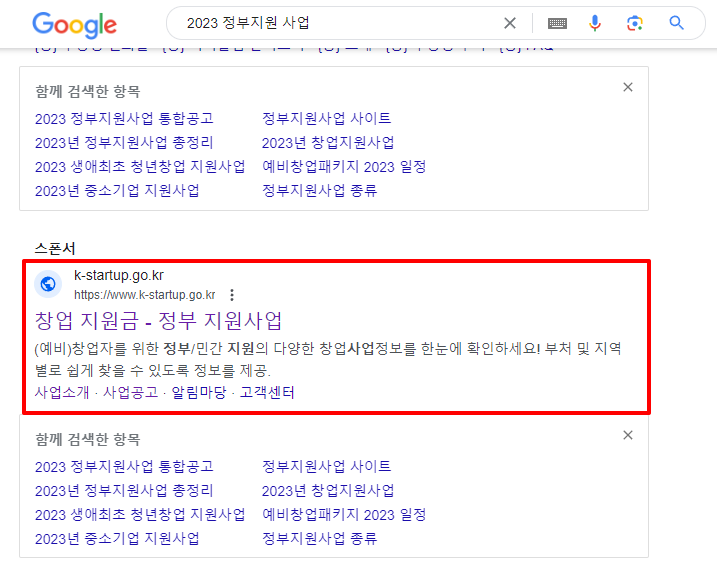Screen dimensions: 717x569
Task: Select 2023년 정부지원사업 총정리 in upper box
Action: 124,143
